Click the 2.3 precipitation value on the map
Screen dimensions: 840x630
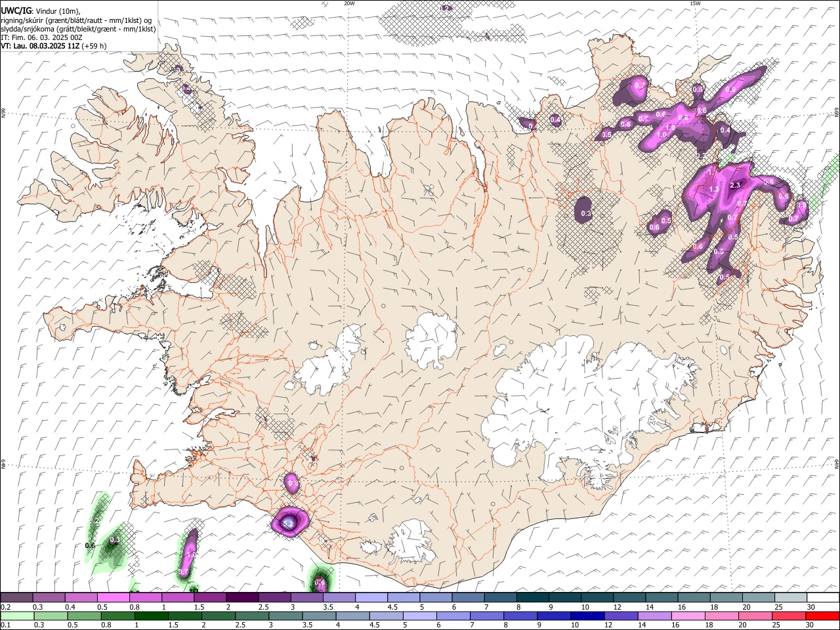[x=735, y=186]
